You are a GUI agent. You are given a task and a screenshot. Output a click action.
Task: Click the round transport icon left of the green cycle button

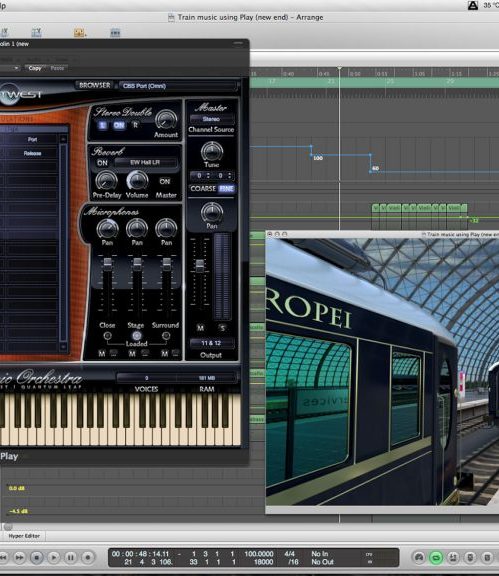point(419,558)
